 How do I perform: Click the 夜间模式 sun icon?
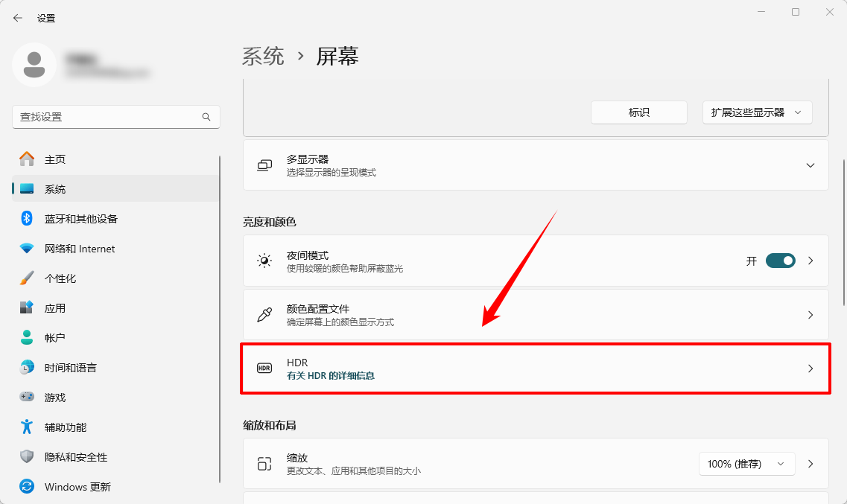(264, 261)
